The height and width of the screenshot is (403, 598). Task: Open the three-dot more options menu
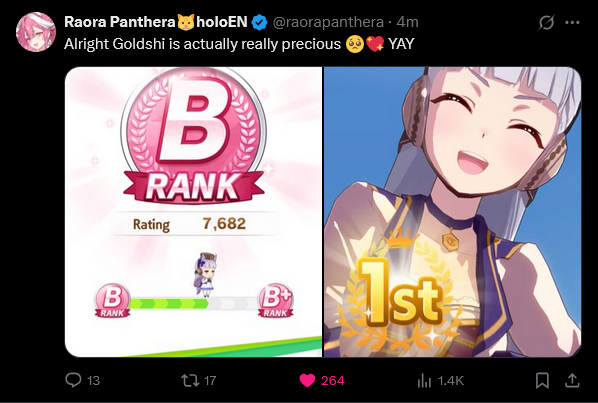pyautogui.click(x=572, y=22)
